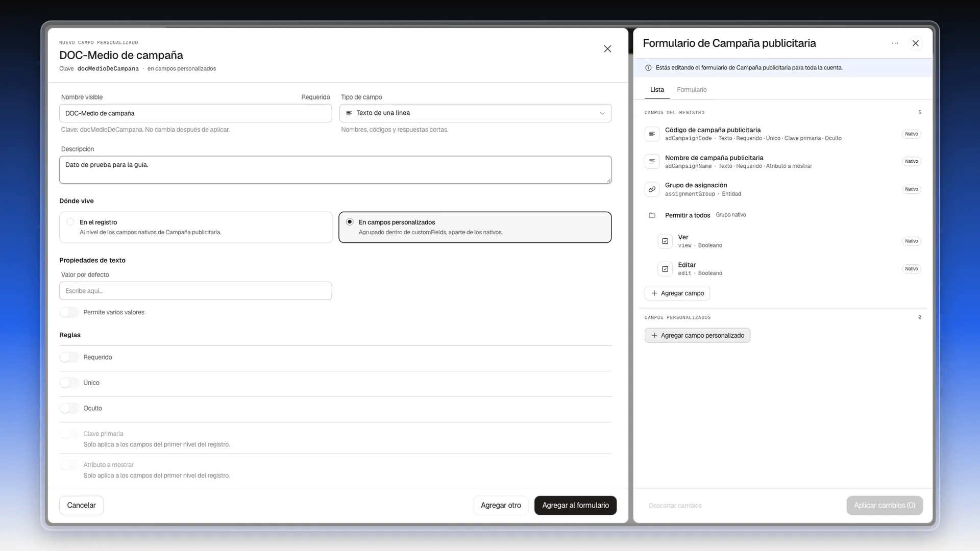
Task: Switch to the Lista tab
Action: pos(657,90)
